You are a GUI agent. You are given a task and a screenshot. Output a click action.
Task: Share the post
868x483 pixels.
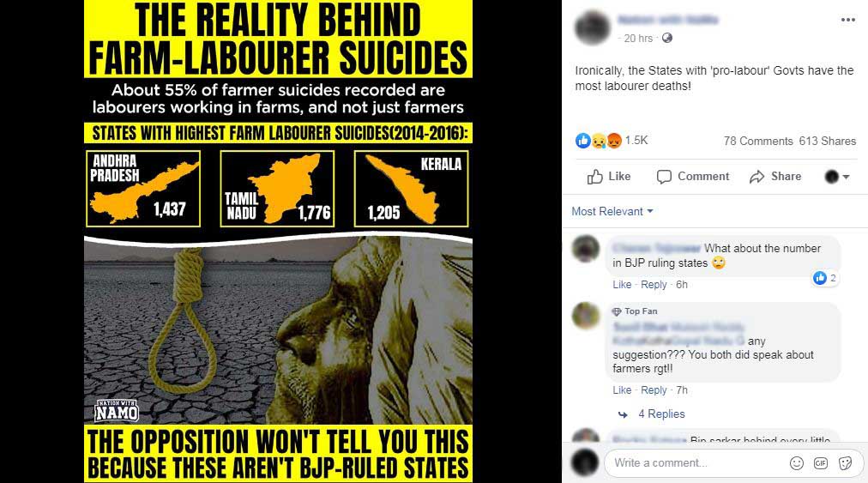click(775, 176)
